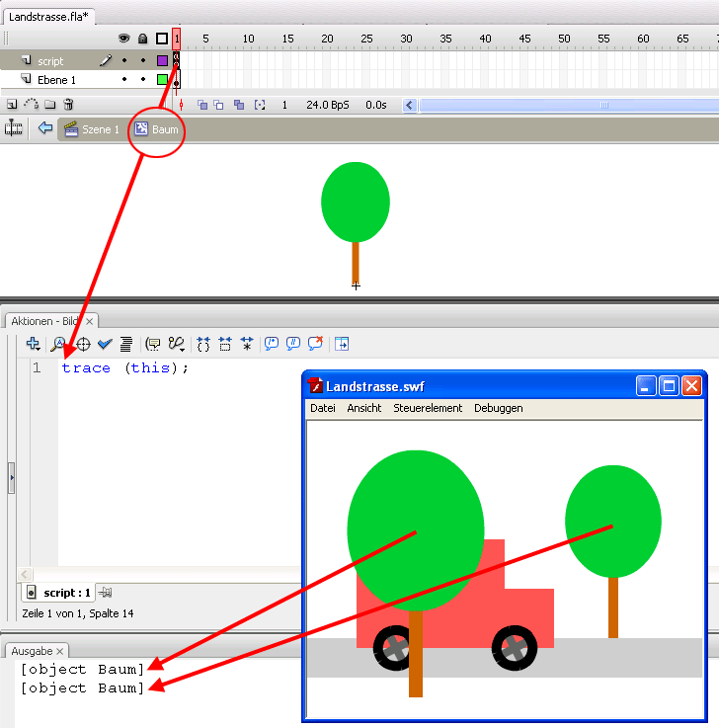
Task: Toggle visibility dot of the script layer
Action: tap(124, 61)
